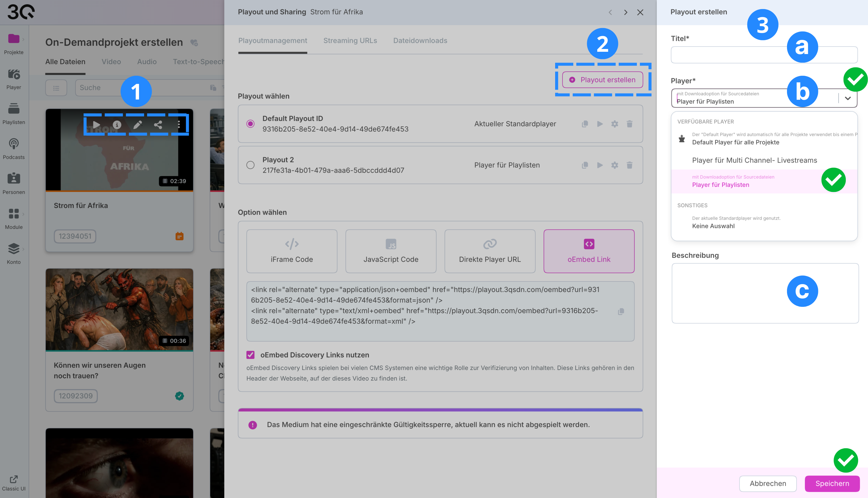
Task: Switch to the Streaming URLs tab
Action: [x=350, y=41]
